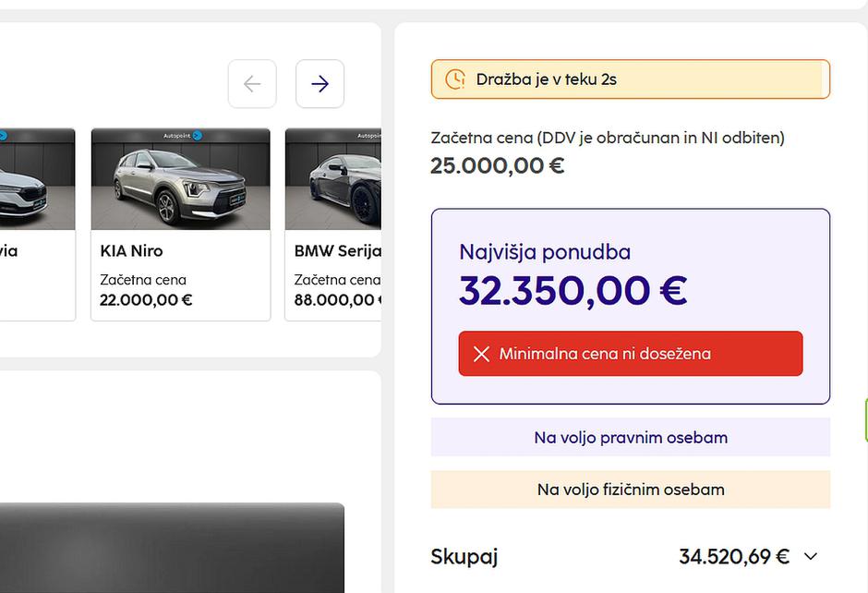This screenshot has width=868, height=593.
Task: Click the KIA Niro car thumbnail image
Action: (180, 179)
